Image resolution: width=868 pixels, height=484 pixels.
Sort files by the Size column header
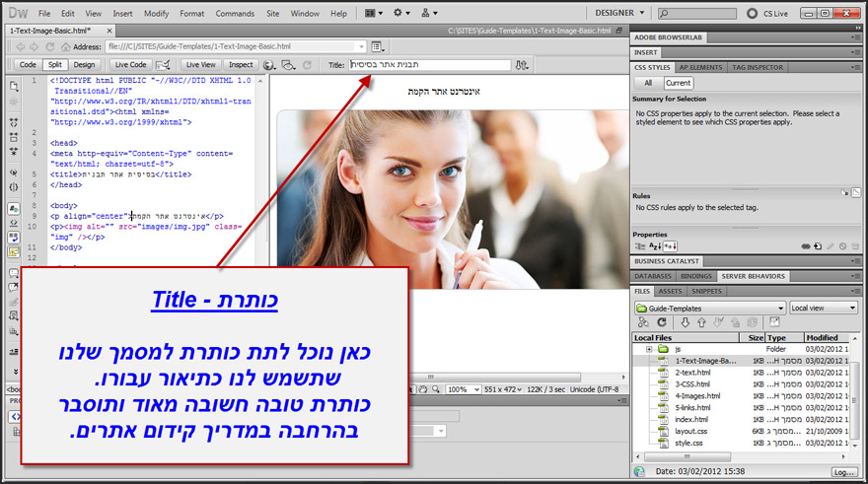click(x=752, y=337)
